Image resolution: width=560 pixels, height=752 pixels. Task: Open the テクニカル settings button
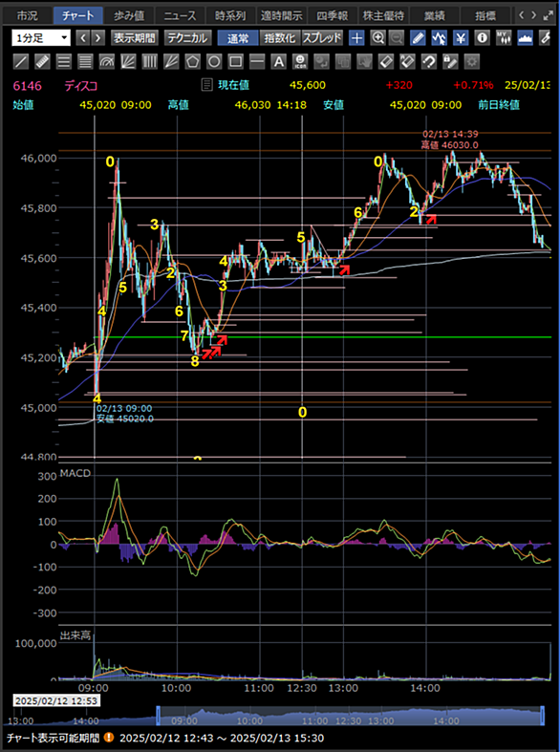187,38
